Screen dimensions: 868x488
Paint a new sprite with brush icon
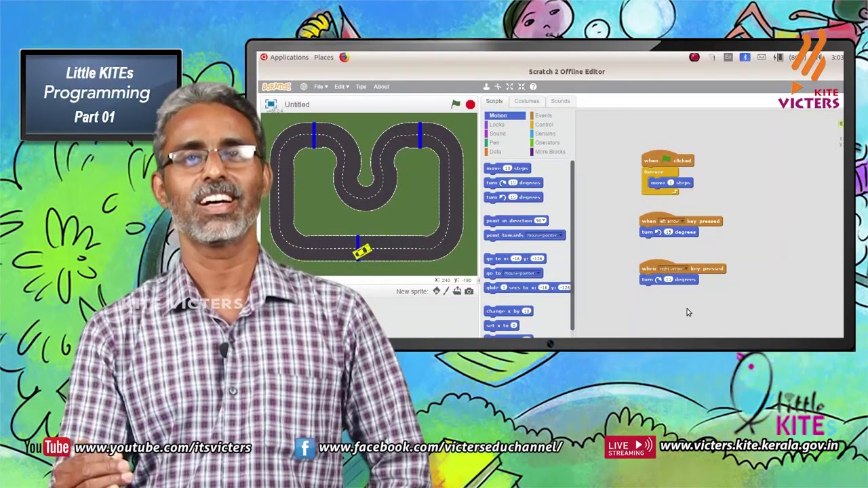pos(446,291)
